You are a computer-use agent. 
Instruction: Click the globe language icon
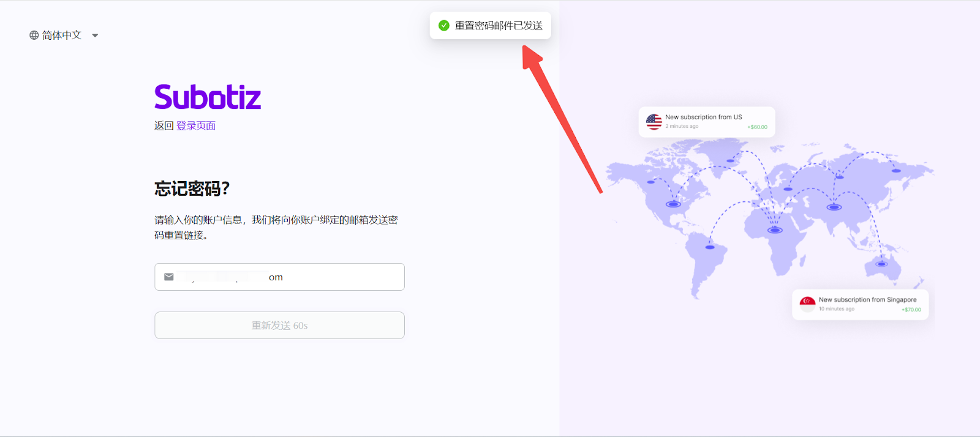[x=34, y=35]
